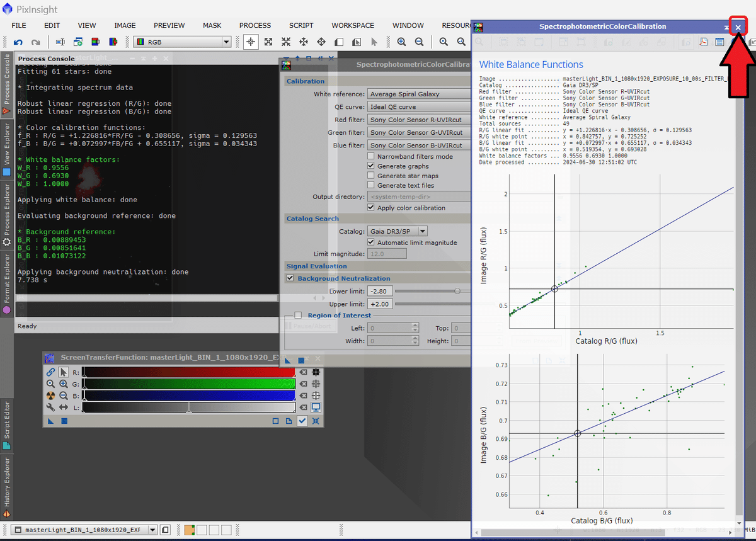The image size is (756, 541).
Task: Click the blue square apply icon in ScreenTransferFunction
Action: click(64, 421)
